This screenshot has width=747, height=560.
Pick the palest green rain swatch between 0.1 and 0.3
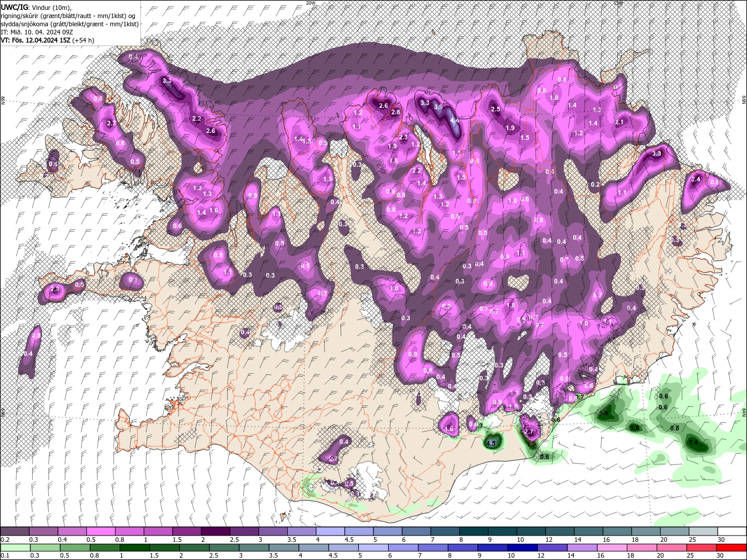click(x=15, y=548)
